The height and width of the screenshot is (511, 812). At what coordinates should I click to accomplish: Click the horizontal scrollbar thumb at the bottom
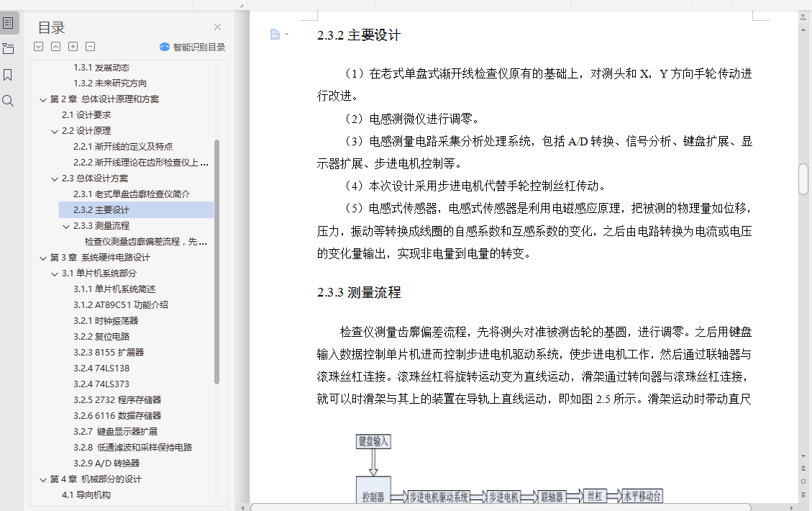click(501, 507)
